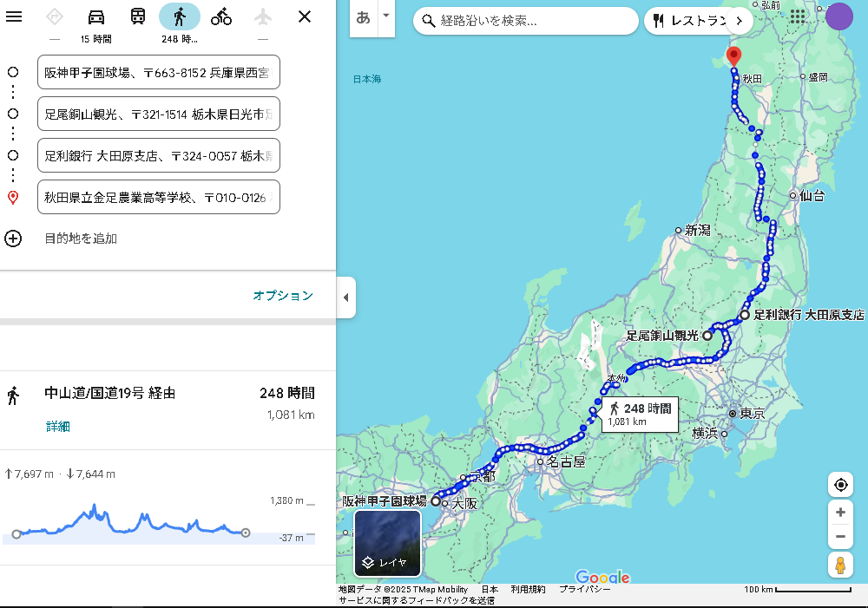This screenshot has height=608, width=868.
Task: Edit the 秋田県立金足農業高等学校 destination field
Action: [x=158, y=197]
